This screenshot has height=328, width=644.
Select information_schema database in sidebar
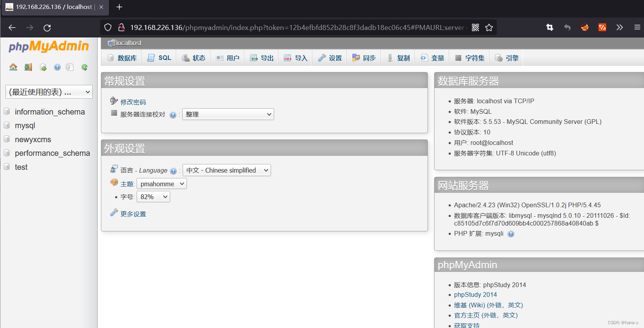50,112
